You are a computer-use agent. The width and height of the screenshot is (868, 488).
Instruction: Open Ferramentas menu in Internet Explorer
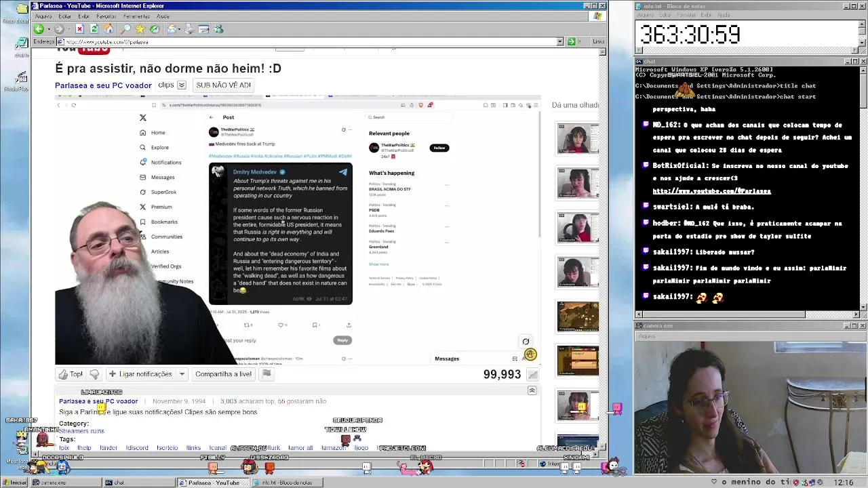137,16
